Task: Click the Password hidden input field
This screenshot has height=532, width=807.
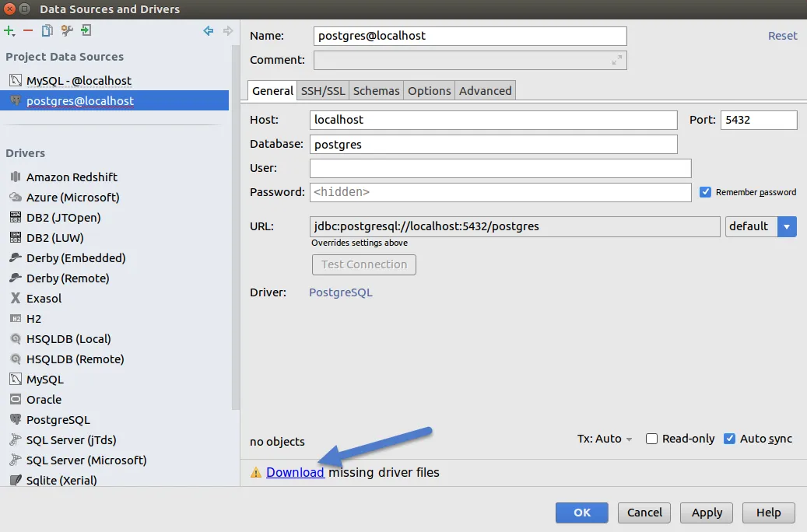Action: tap(500, 192)
